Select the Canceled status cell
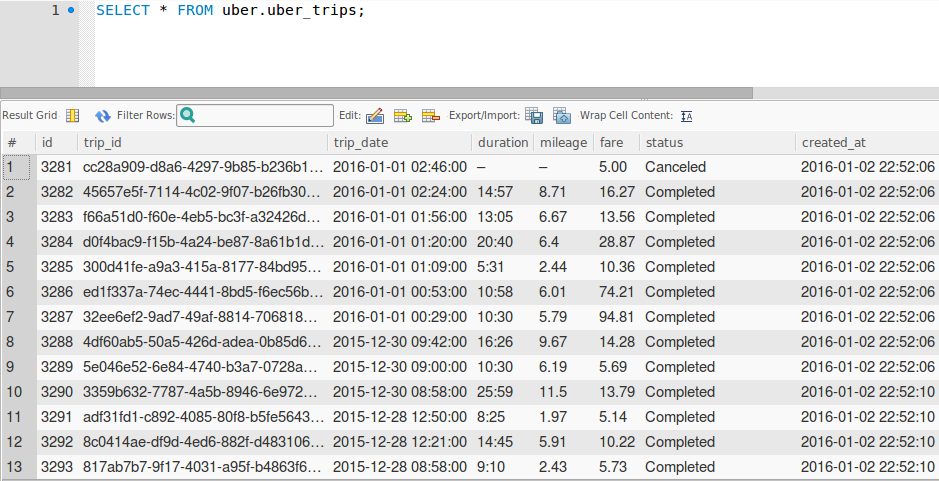Image resolution: width=939 pixels, height=481 pixels. pyautogui.click(x=717, y=167)
